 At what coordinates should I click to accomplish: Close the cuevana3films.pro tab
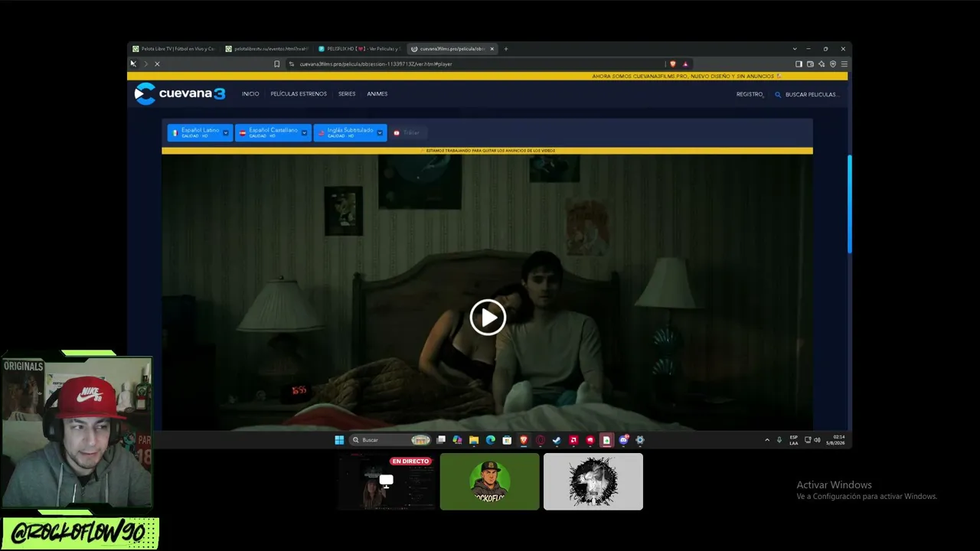tap(492, 49)
